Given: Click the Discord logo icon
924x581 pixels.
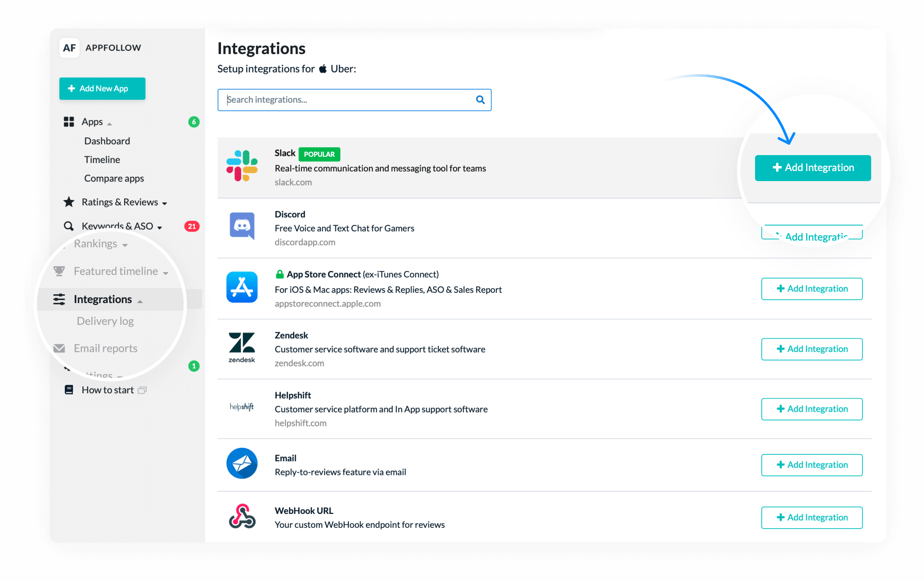Looking at the screenshot, I should coord(242,226).
